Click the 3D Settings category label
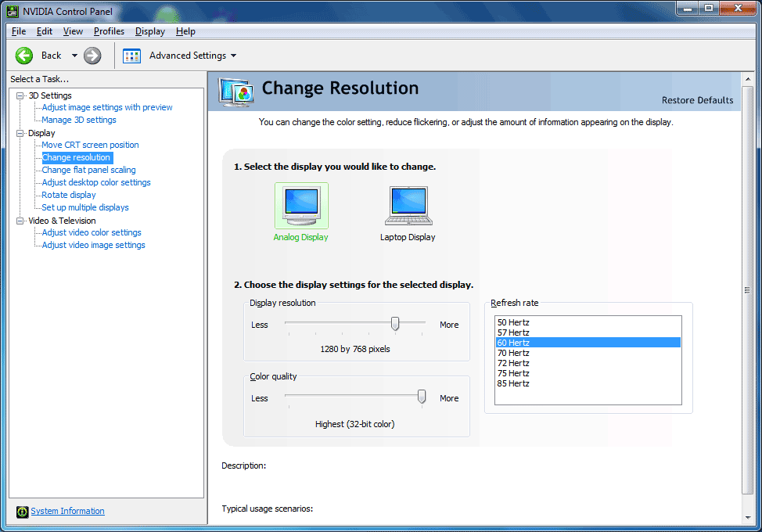The width and height of the screenshot is (762, 532). pos(50,95)
